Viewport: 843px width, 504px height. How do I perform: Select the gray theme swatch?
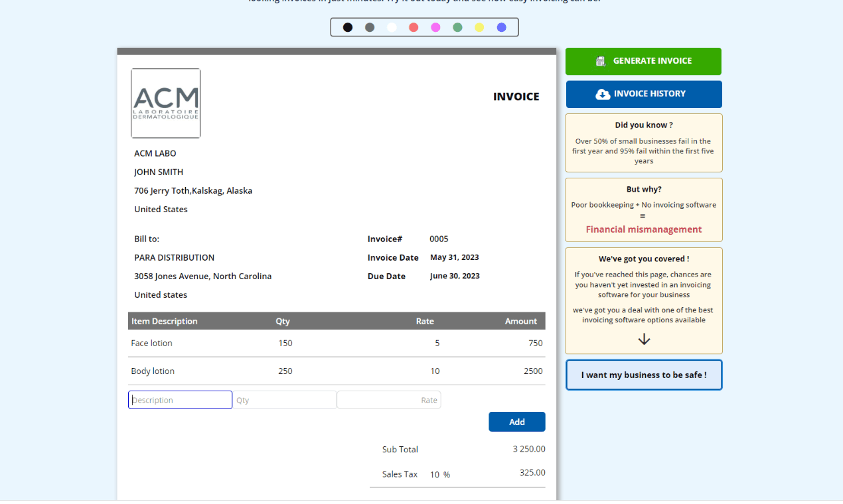[x=369, y=27]
